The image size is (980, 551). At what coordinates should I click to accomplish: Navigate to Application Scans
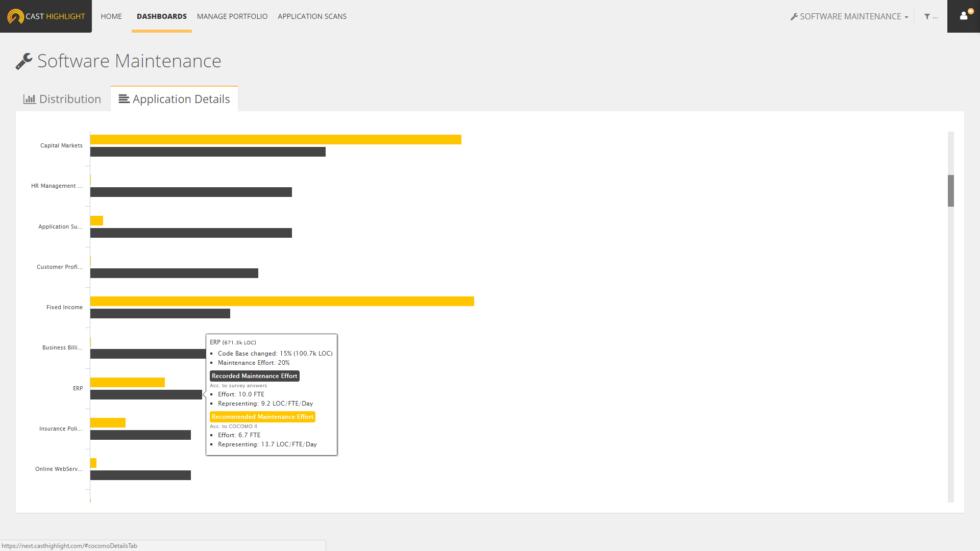[x=312, y=16]
